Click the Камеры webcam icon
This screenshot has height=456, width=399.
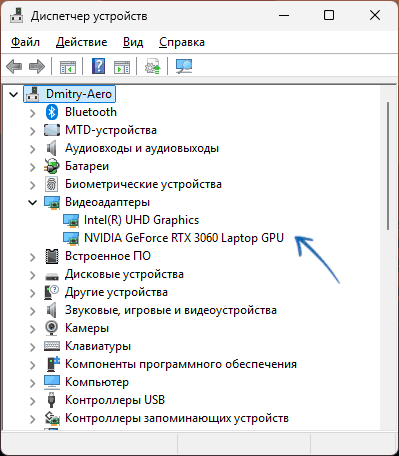pyautogui.click(x=52, y=328)
